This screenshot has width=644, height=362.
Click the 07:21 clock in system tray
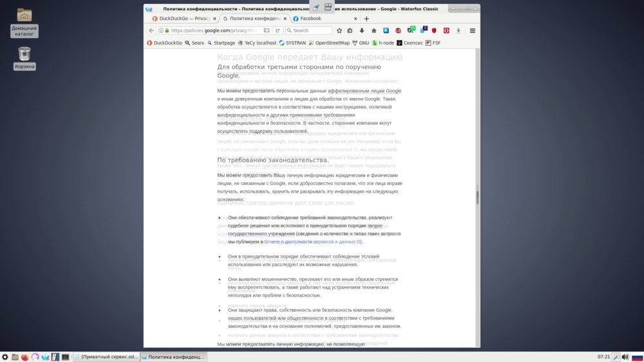(x=604, y=357)
